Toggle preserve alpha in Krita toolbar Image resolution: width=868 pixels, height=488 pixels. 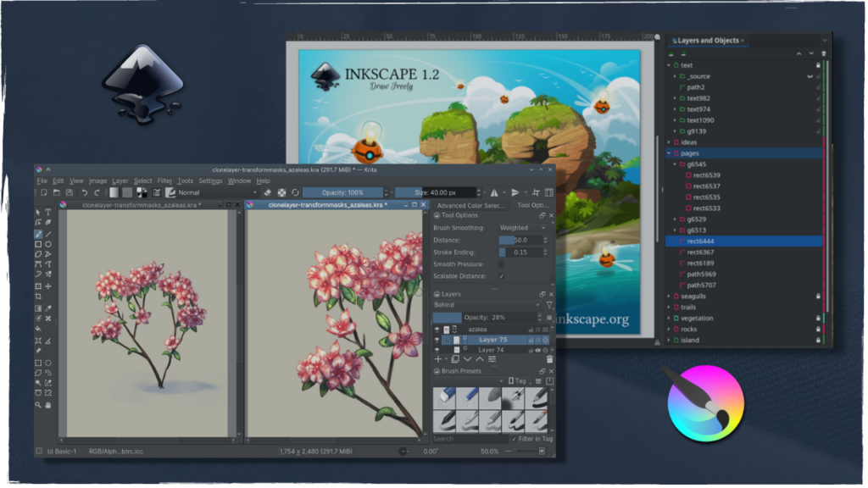pyautogui.click(x=281, y=192)
